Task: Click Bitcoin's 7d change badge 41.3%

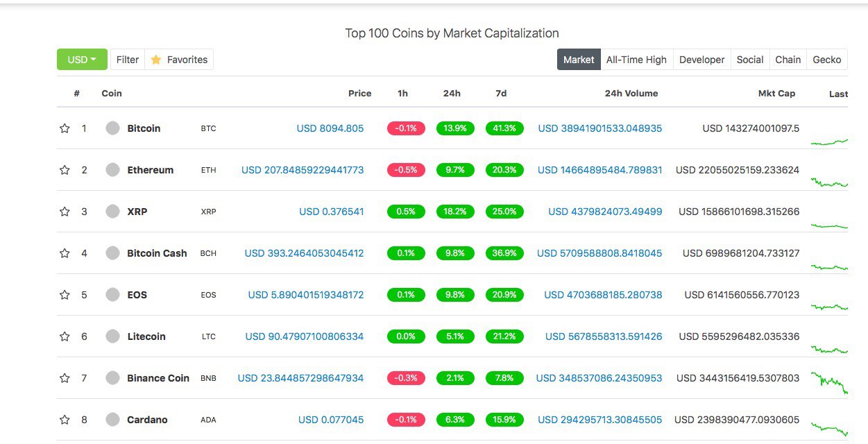Action: point(504,128)
